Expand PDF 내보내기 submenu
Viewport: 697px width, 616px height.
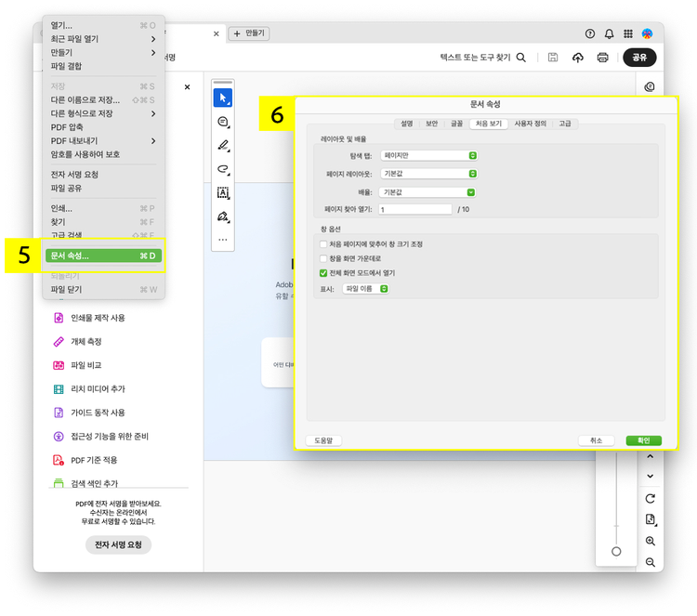[x=103, y=141]
